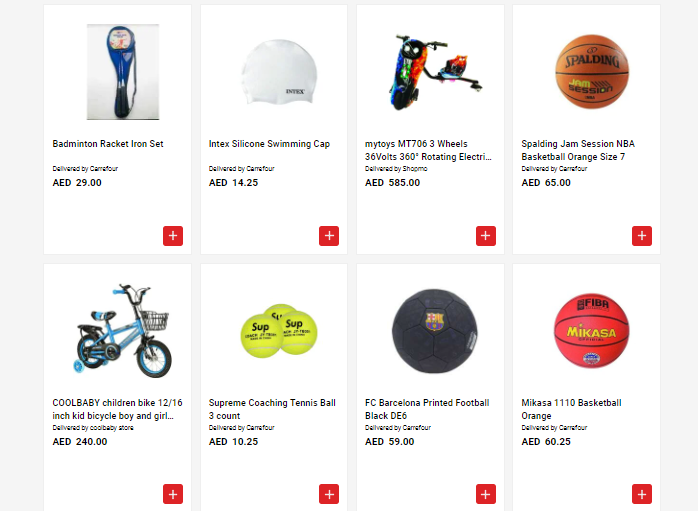
Task: Add FC Barcelona football to cart
Action: (x=486, y=494)
